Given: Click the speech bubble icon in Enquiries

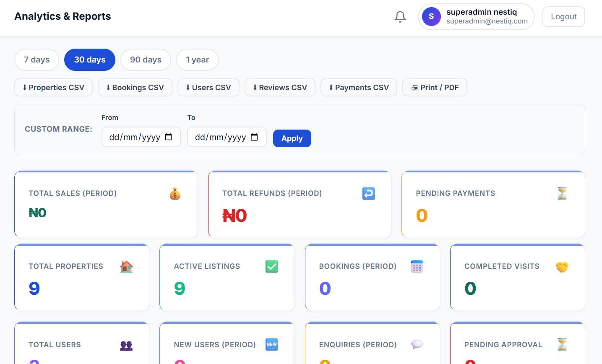Looking at the screenshot, I should click(x=417, y=345).
